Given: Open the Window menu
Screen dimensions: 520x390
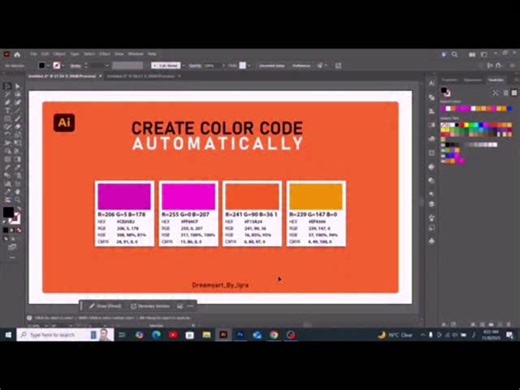Looking at the screenshot, I should click(136, 54).
